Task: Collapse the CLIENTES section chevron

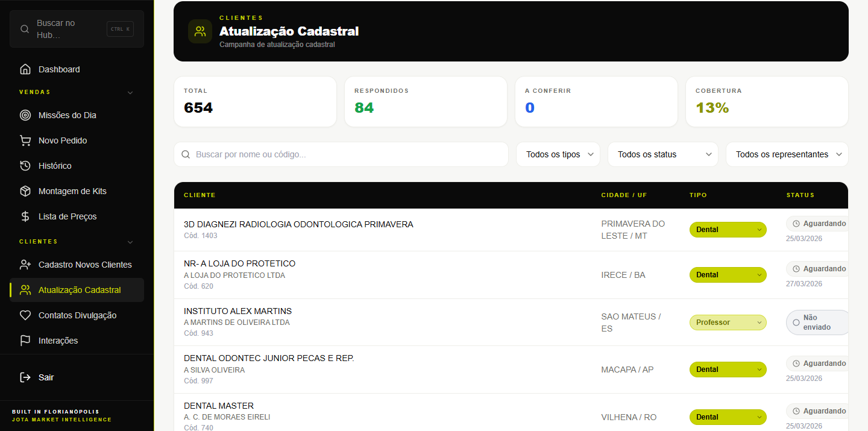Action: (130, 242)
